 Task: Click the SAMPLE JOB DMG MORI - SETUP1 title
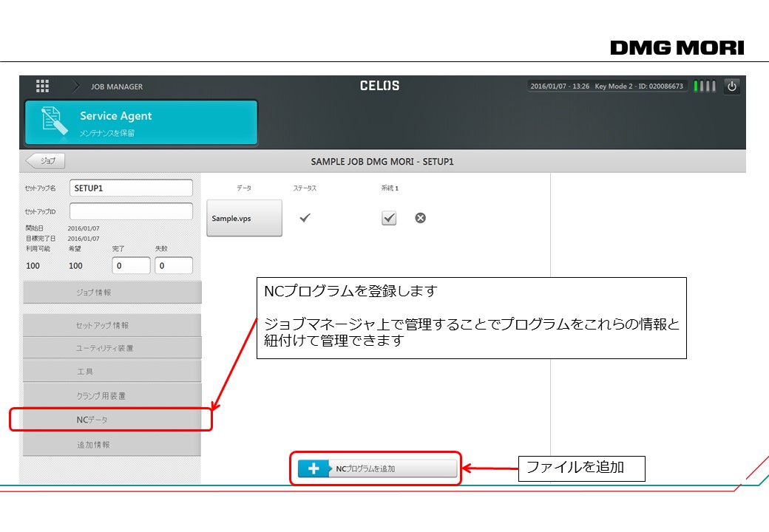click(382, 162)
